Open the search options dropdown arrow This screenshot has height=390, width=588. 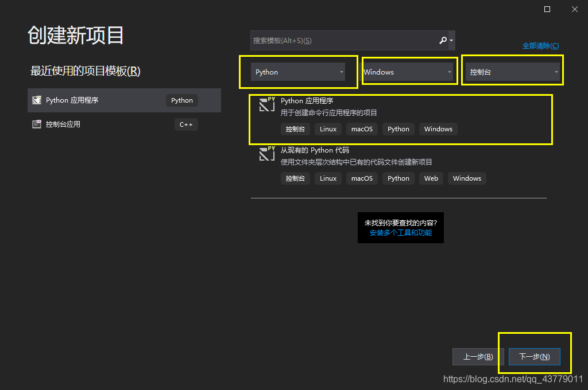pos(451,41)
